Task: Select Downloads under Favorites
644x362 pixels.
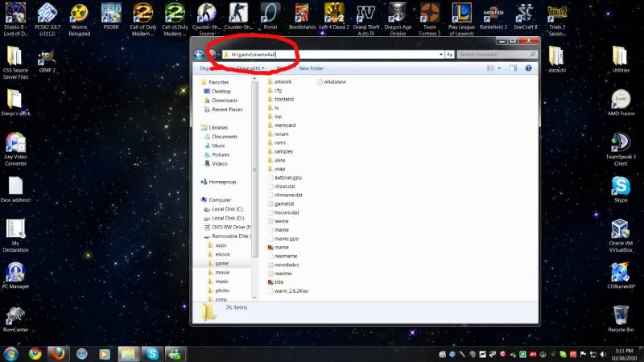Action: coord(224,101)
